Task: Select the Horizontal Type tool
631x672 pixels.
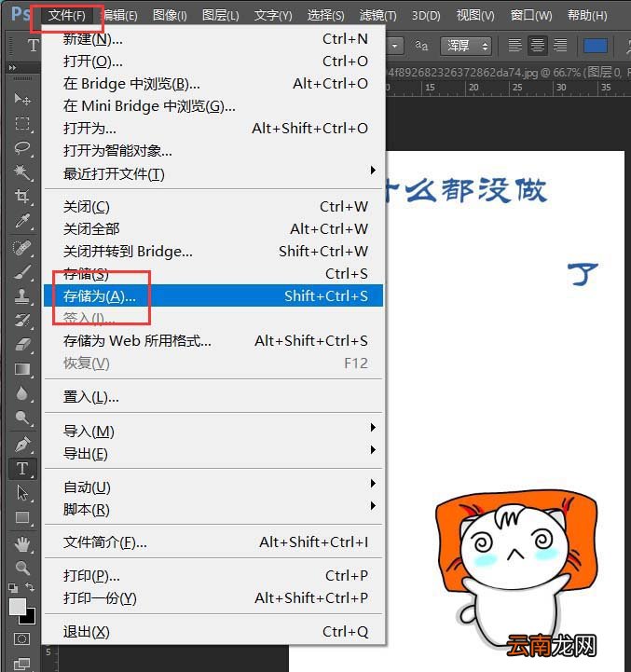Action: [22, 469]
